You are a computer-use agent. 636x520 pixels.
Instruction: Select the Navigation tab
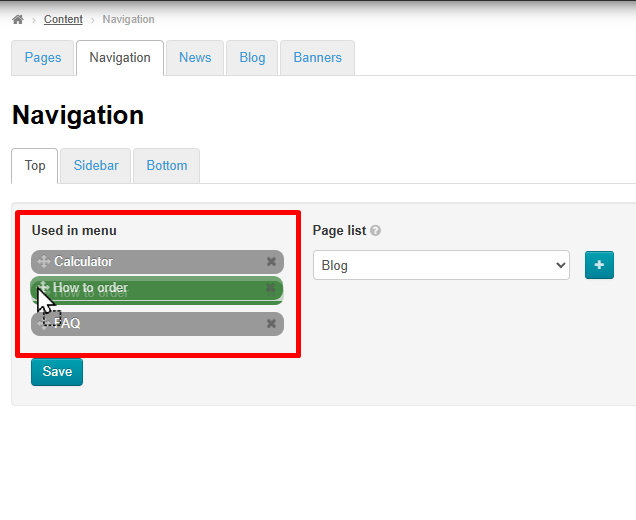point(120,58)
